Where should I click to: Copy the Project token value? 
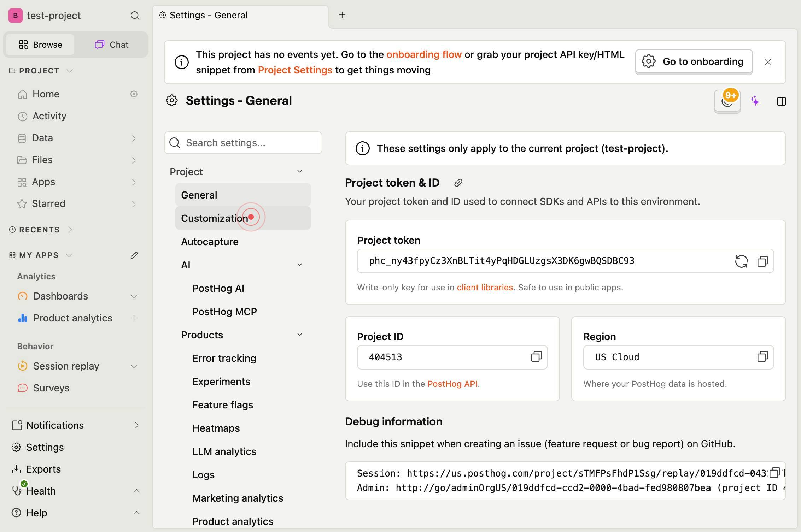[x=762, y=261]
